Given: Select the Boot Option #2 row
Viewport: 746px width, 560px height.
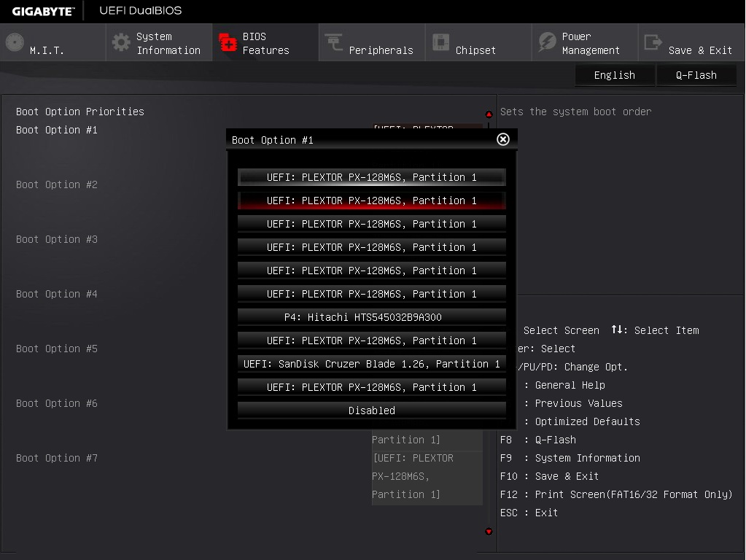Looking at the screenshot, I should (x=57, y=184).
